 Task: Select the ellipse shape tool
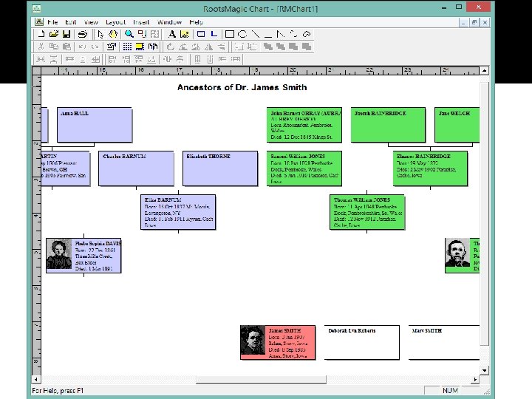point(242,34)
